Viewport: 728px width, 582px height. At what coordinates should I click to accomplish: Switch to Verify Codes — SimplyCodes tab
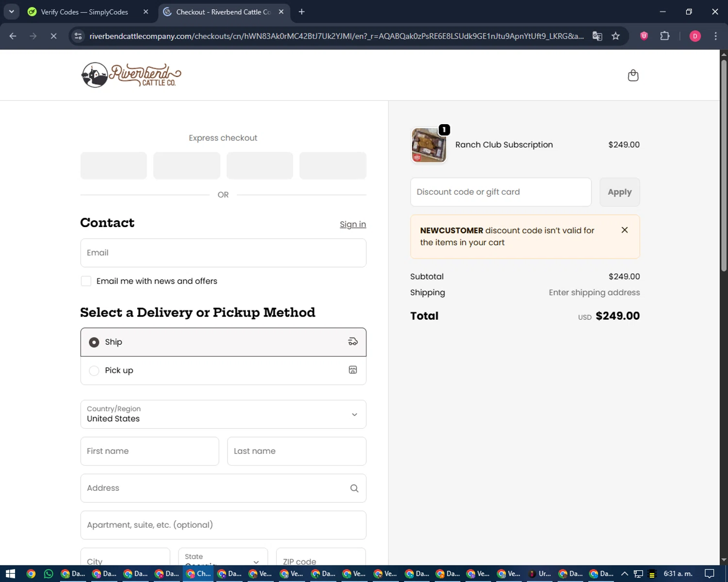tap(84, 12)
